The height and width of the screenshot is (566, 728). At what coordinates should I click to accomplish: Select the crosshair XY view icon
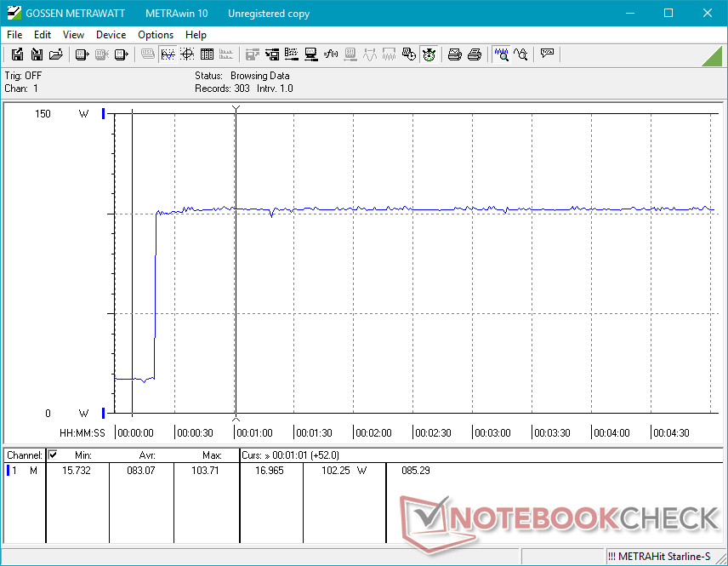coord(187,54)
